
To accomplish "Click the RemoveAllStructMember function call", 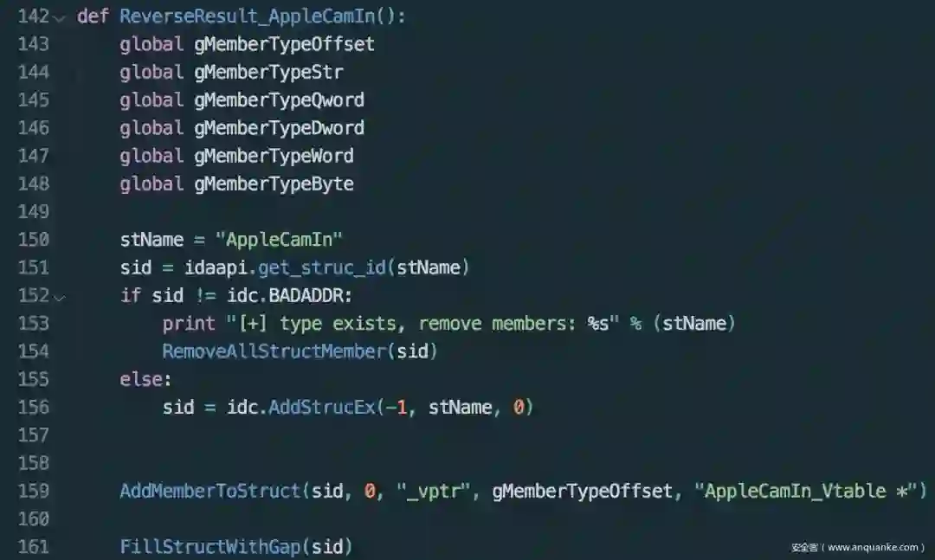I will coord(274,351).
